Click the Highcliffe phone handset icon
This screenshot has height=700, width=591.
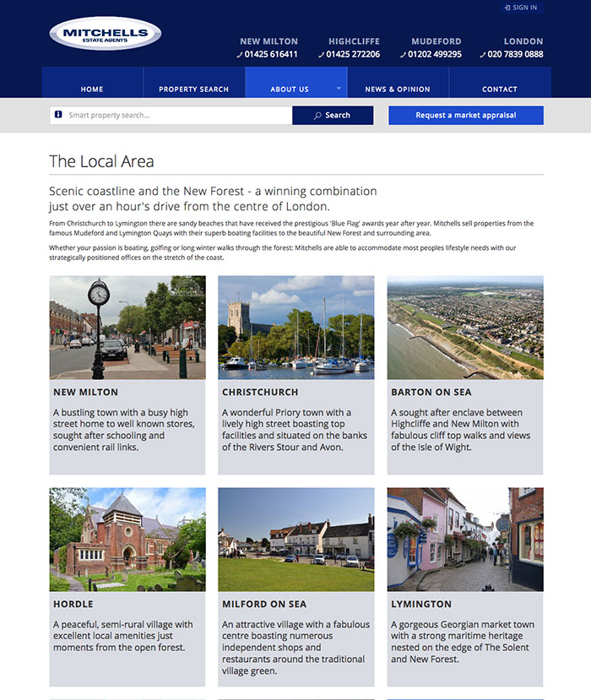coord(322,55)
